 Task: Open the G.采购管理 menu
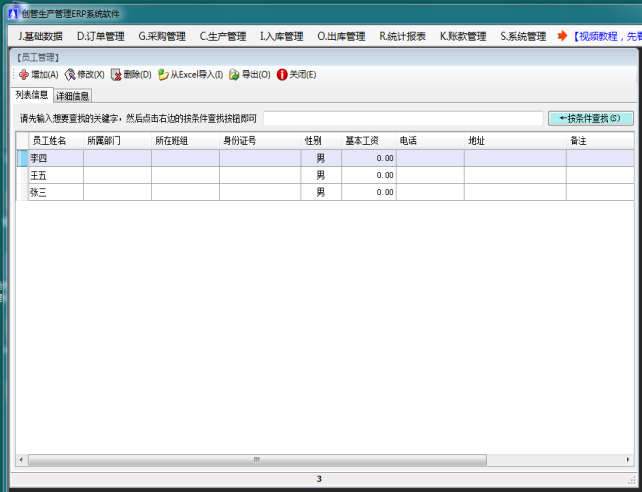click(162, 37)
